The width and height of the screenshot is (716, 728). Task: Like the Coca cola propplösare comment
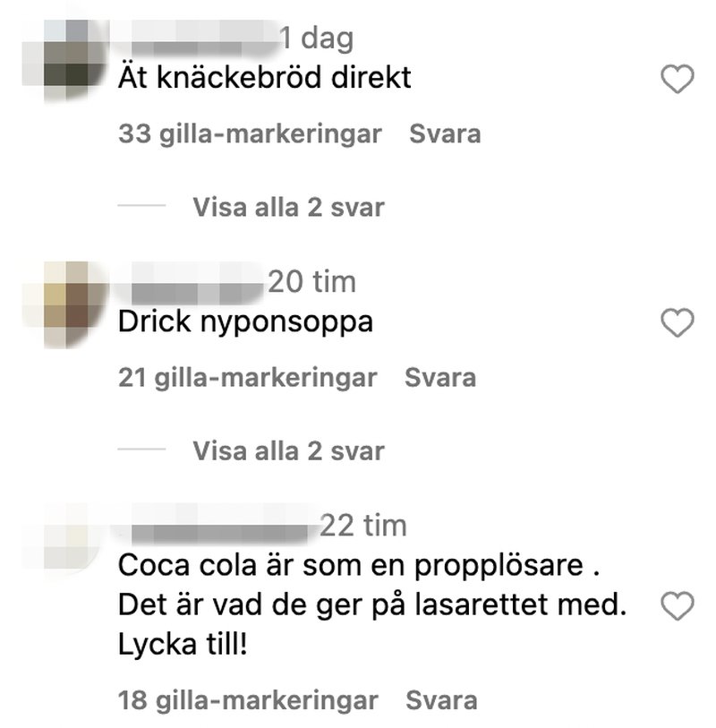(677, 606)
